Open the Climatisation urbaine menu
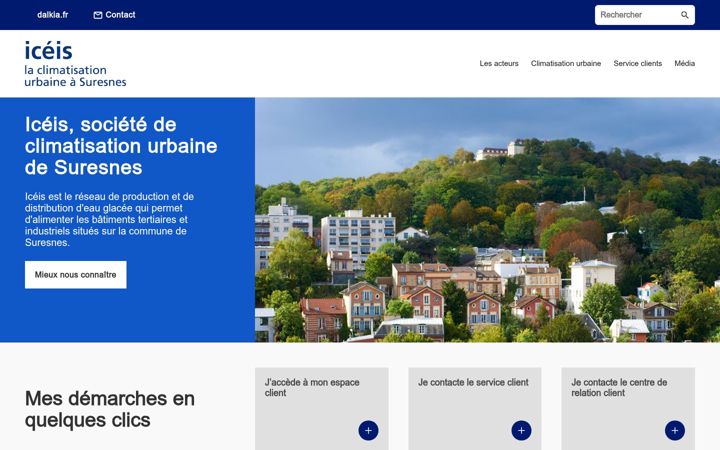720x450 pixels. pos(566,63)
